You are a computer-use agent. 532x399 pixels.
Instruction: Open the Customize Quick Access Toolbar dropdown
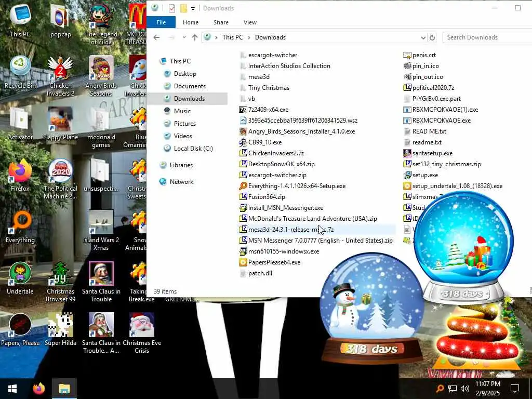(x=193, y=8)
